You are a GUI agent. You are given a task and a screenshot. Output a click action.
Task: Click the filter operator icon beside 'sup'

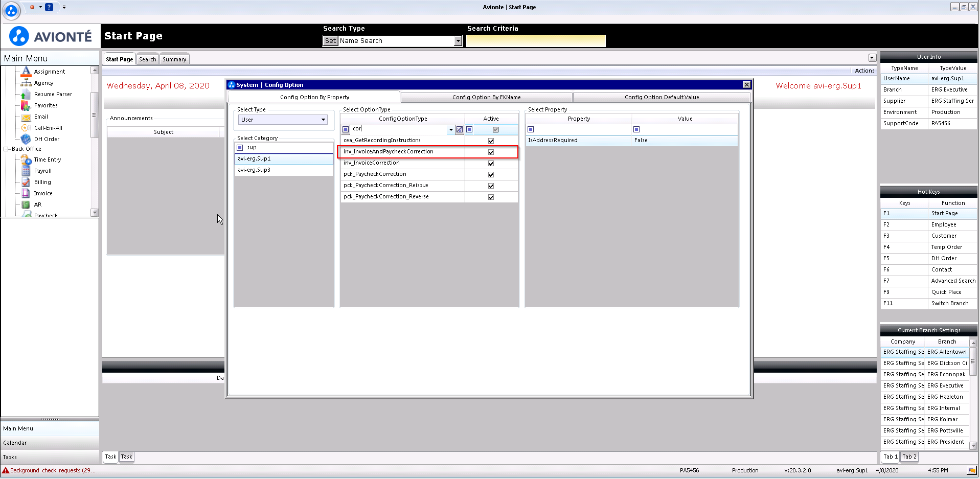[x=240, y=148]
